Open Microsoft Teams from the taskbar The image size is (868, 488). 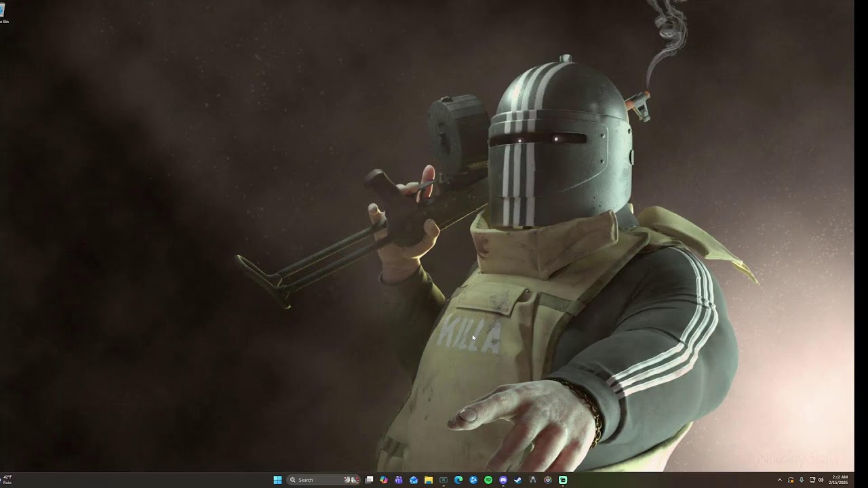pos(399,480)
